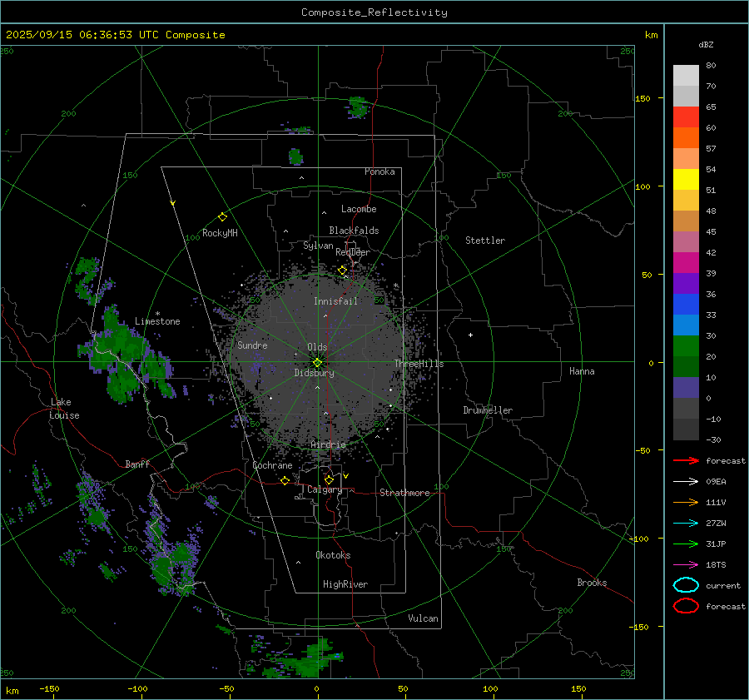Pick the bright yellow swatch between 54 and 51
The width and height of the screenshot is (749, 700).
tap(686, 180)
